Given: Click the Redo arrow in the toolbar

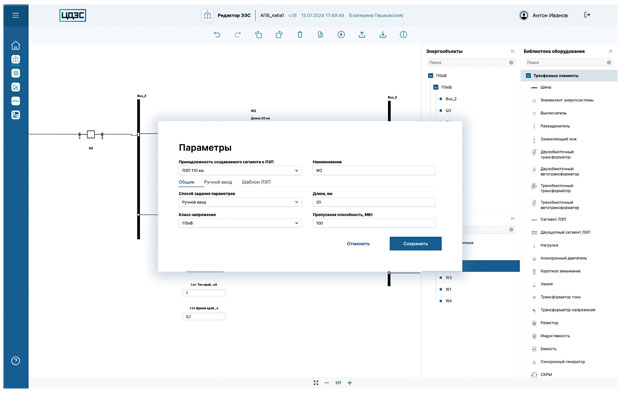Looking at the screenshot, I should (x=237, y=35).
